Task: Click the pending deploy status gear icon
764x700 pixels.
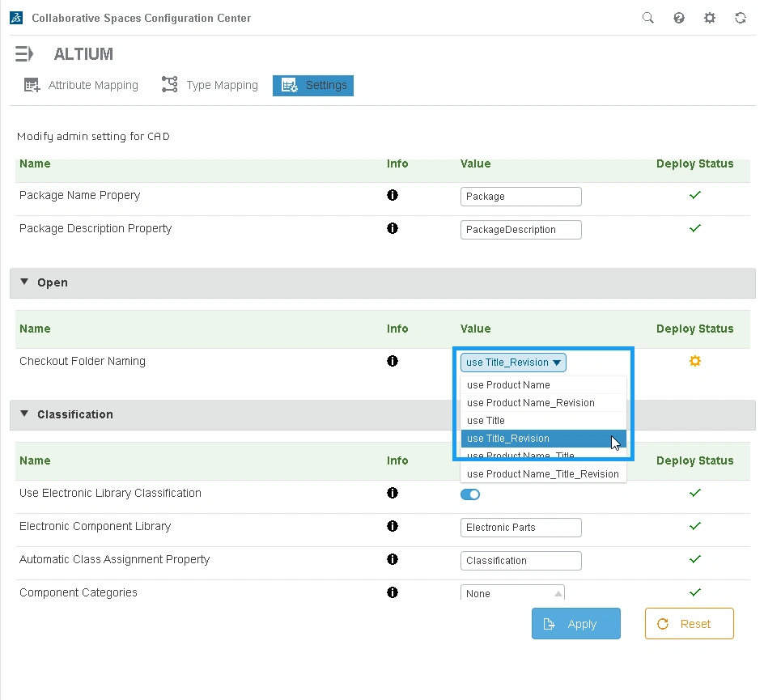Action: click(695, 361)
